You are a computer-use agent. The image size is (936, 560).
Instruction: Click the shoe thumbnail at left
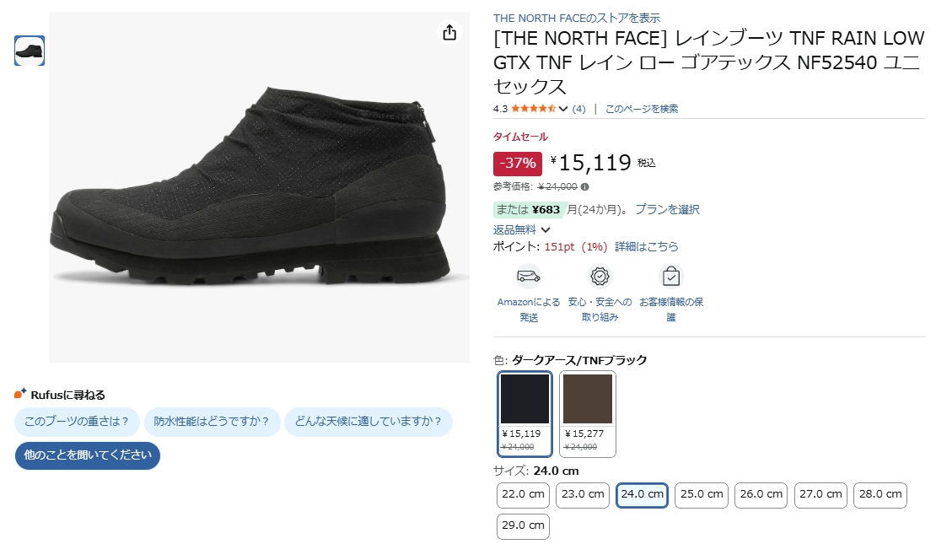click(x=30, y=51)
